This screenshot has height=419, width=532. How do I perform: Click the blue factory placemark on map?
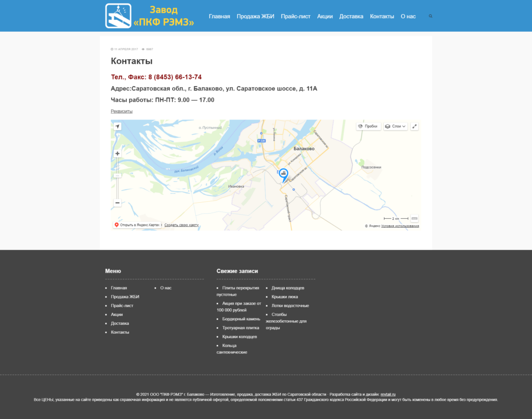coord(284,175)
